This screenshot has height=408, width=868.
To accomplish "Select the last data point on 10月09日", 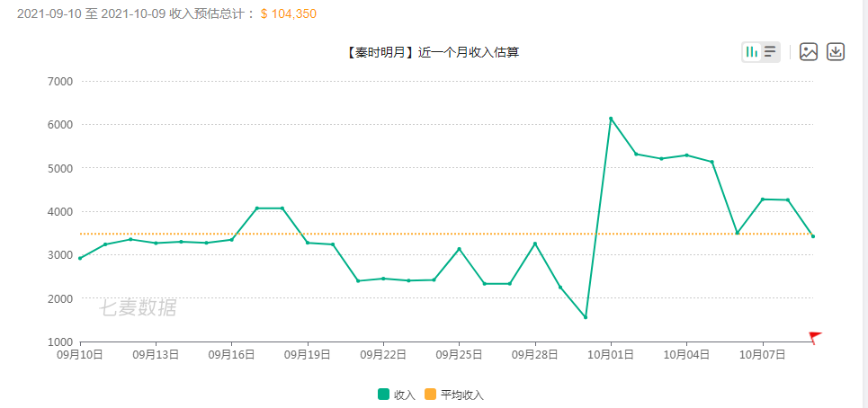I will (x=812, y=236).
